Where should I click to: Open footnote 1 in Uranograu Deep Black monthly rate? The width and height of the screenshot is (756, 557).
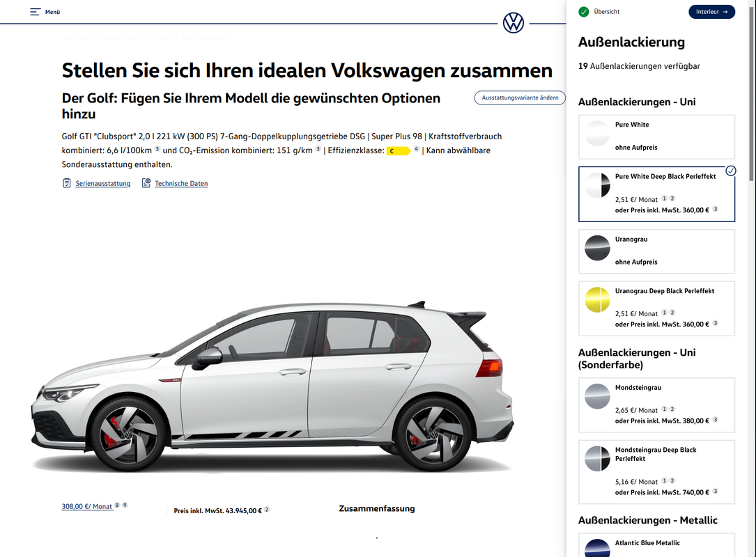(x=665, y=312)
